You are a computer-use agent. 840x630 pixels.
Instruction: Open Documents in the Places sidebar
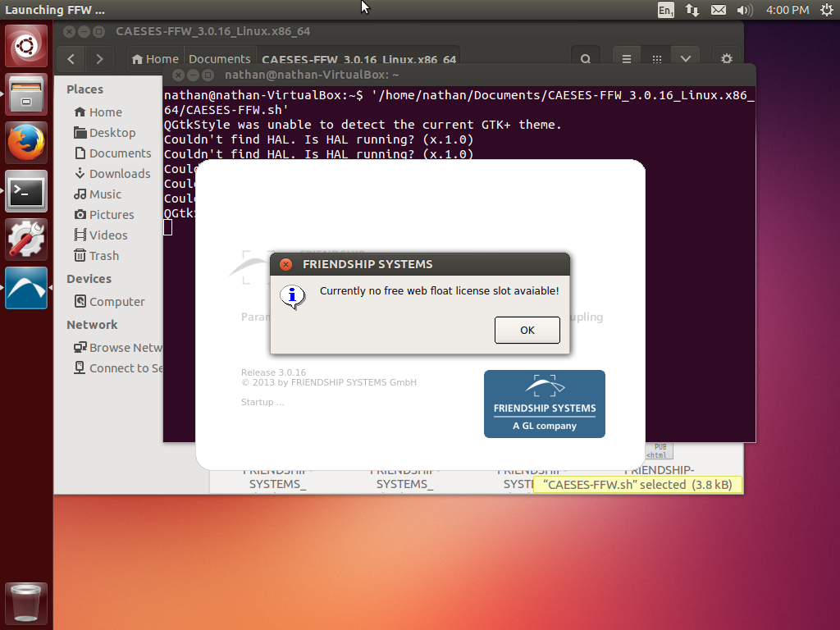coord(113,153)
